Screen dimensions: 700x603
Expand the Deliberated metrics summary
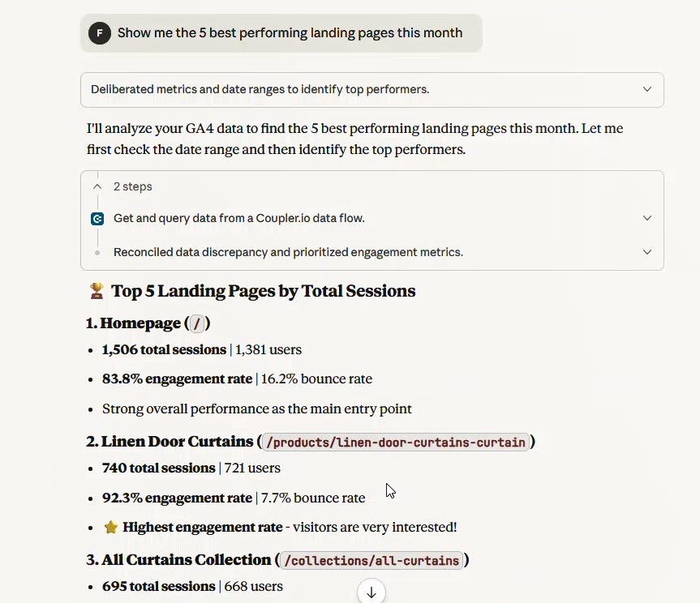click(646, 89)
